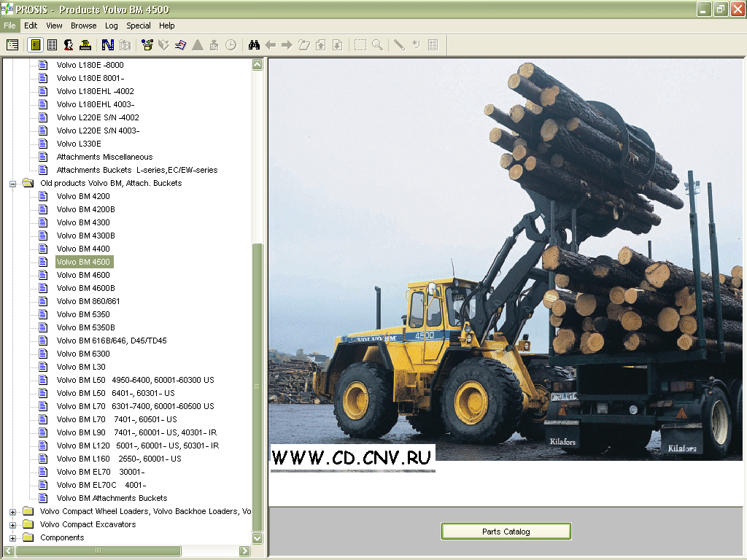747x560 pixels.
Task: Click the dashed selection rectangle icon
Action: click(360, 45)
